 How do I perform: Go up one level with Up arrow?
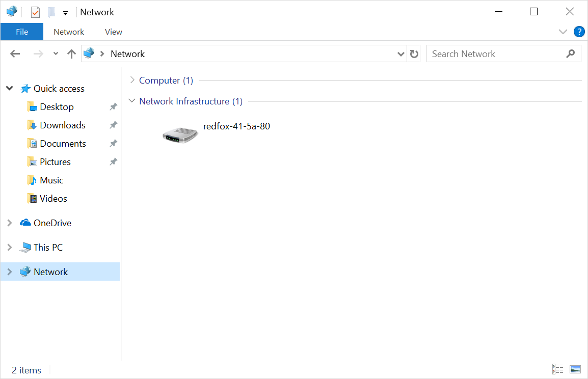click(x=71, y=54)
